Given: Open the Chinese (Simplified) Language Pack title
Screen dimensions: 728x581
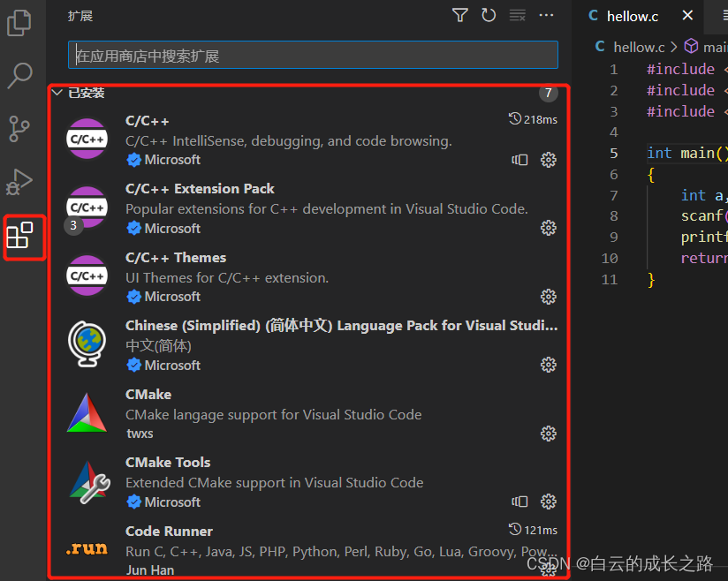Looking at the screenshot, I should (341, 326).
